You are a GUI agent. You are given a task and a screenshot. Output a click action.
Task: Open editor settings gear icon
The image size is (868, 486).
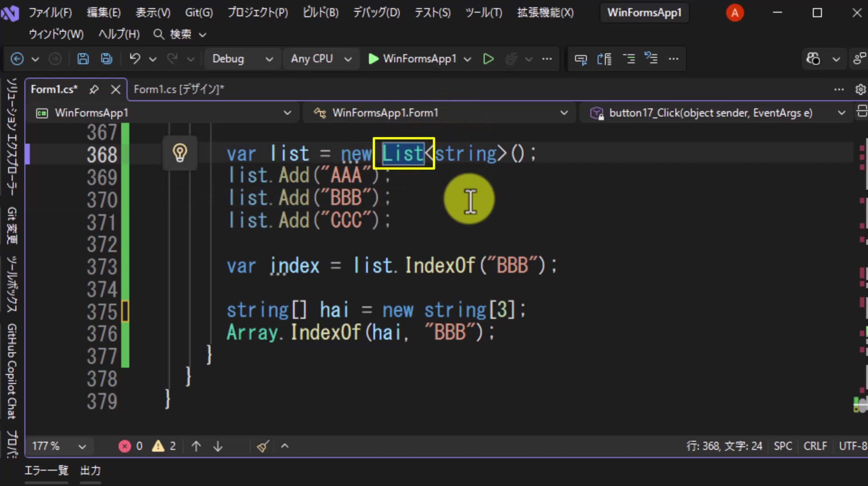(860, 89)
